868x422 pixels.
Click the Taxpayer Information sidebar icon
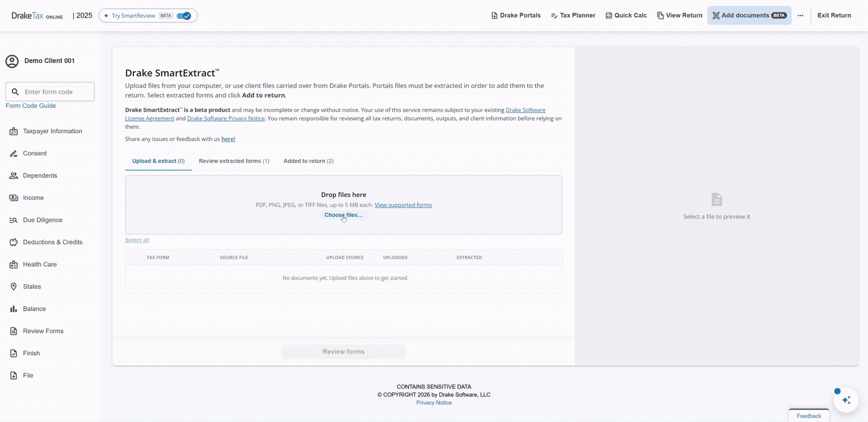14,131
